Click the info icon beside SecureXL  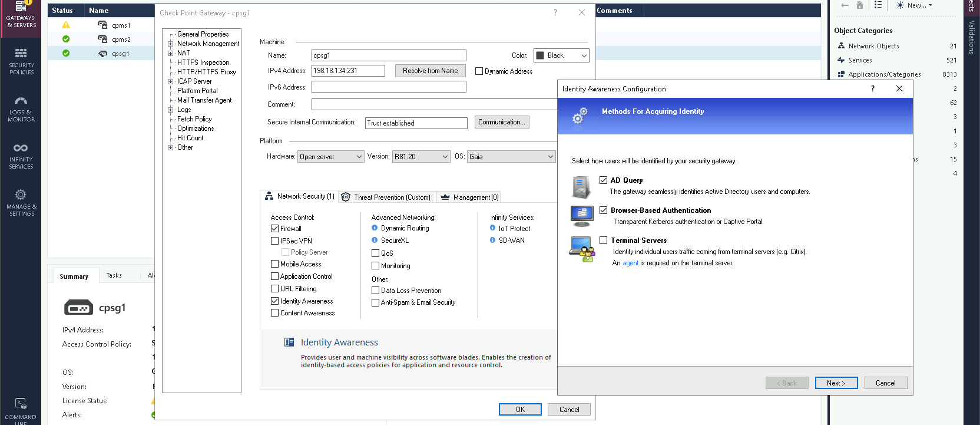click(x=375, y=240)
